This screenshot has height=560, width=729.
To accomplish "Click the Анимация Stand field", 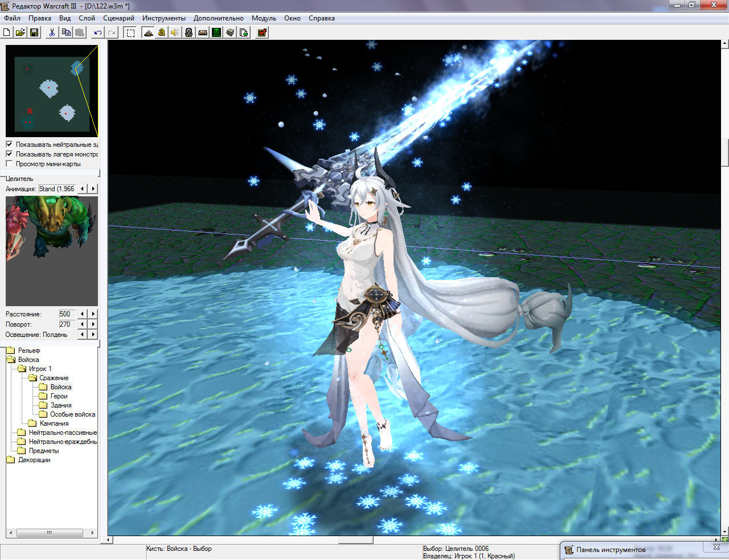I will [x=57, y=189].
